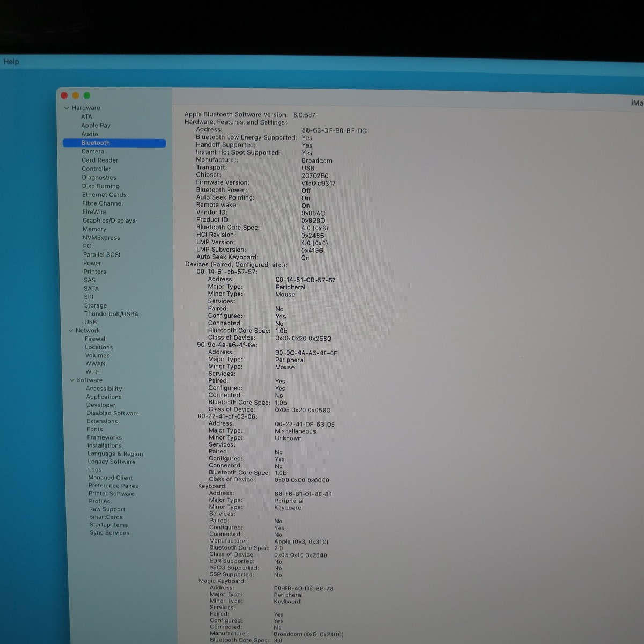Select Controller in the sidebar
This screenshot has height=644, width=644.
point(96,169)
